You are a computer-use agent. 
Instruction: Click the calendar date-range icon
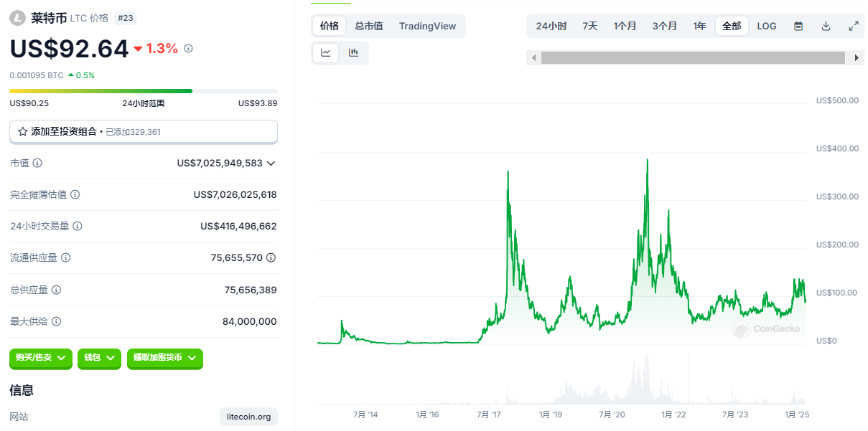click(798, 26)
